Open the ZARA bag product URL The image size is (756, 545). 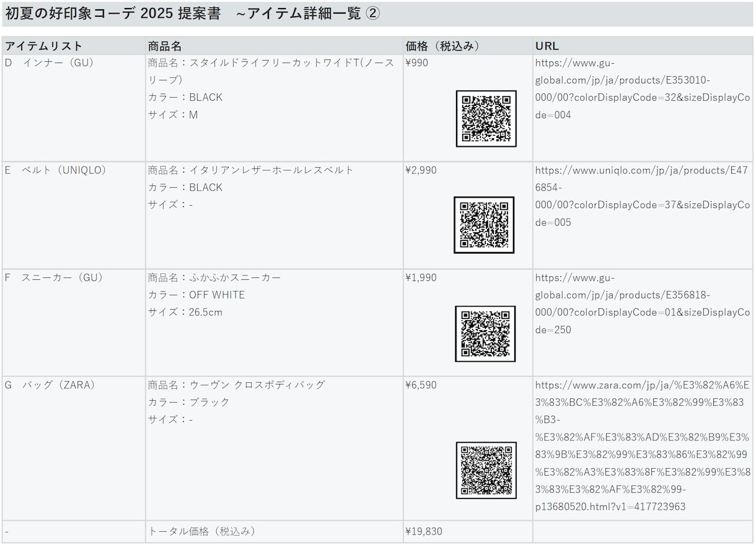(x=643, y=446)
